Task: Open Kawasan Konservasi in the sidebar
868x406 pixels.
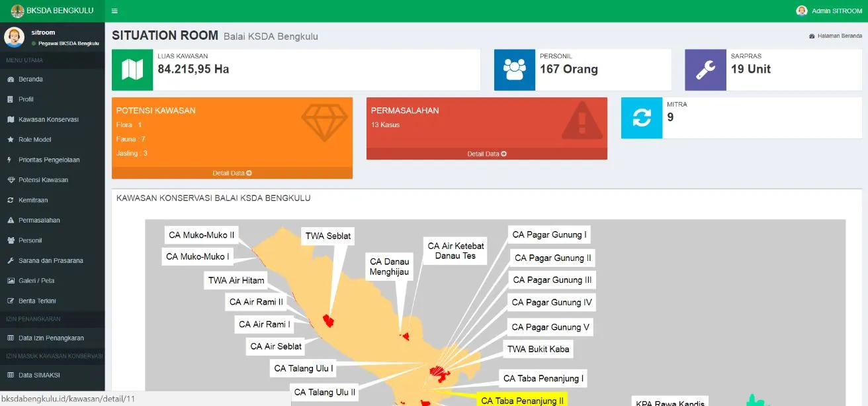Action: [x=48, y=119]
